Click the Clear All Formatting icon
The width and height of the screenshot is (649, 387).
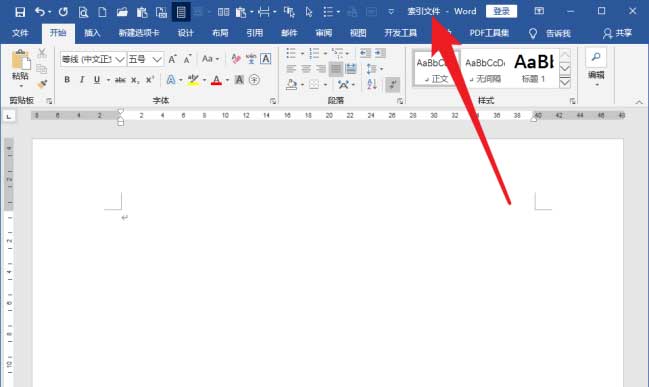[x=236, y=59]
